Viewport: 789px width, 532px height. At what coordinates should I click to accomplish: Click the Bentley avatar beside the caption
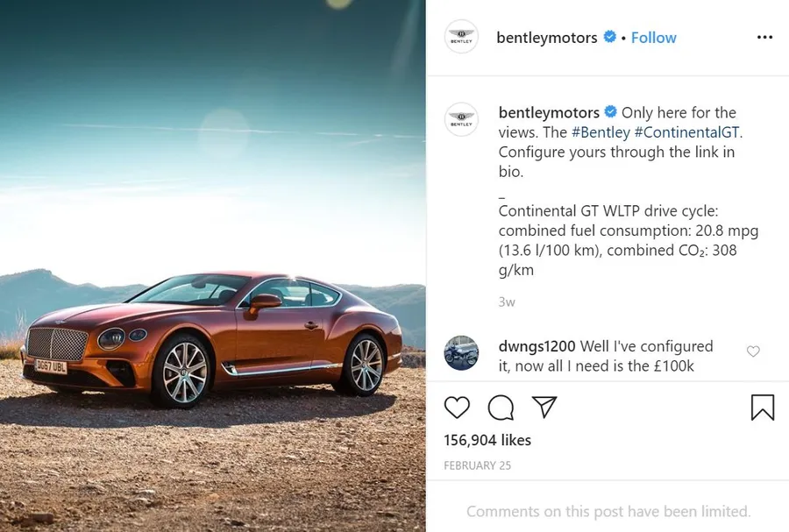pos(461,119)
